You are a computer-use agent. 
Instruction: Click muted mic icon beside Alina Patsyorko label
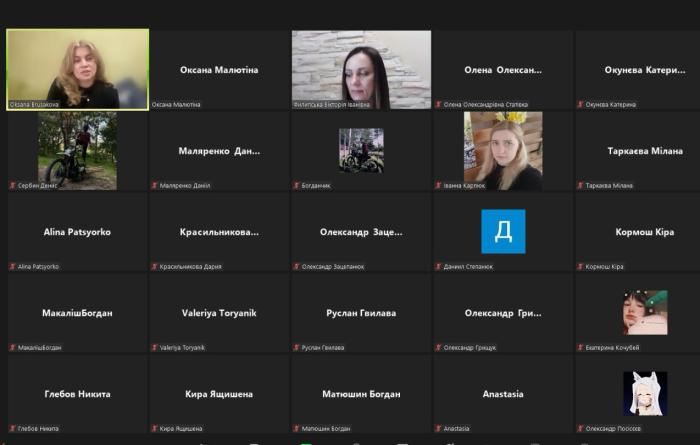click(13, 266)
